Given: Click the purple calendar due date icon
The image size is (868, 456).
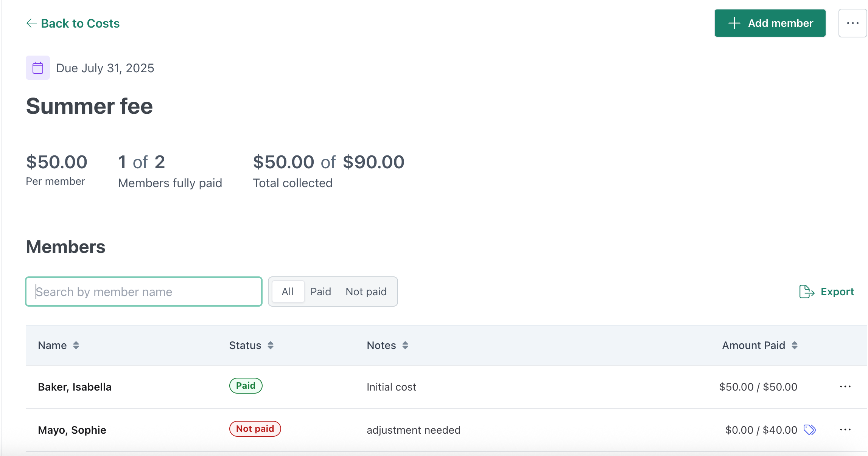Looking at the screenshot, I should tap(38, 68).
